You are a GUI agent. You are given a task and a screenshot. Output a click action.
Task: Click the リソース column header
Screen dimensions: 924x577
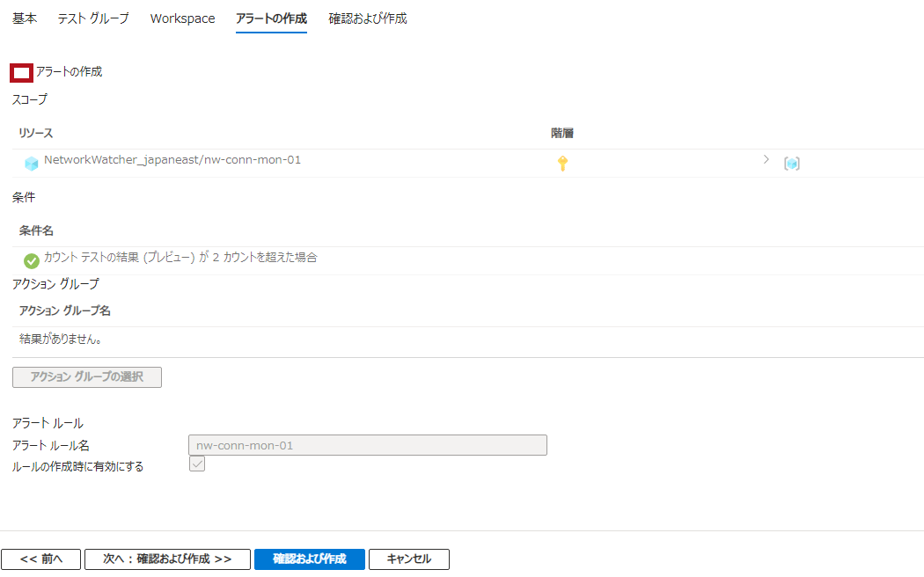pyautogui.click(x=36, y=133)
